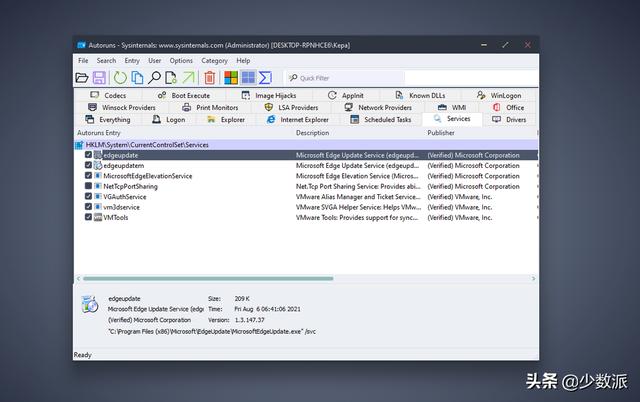
Task: Click the green Jump to Entry arrow
Action: [x=189, y=78]
